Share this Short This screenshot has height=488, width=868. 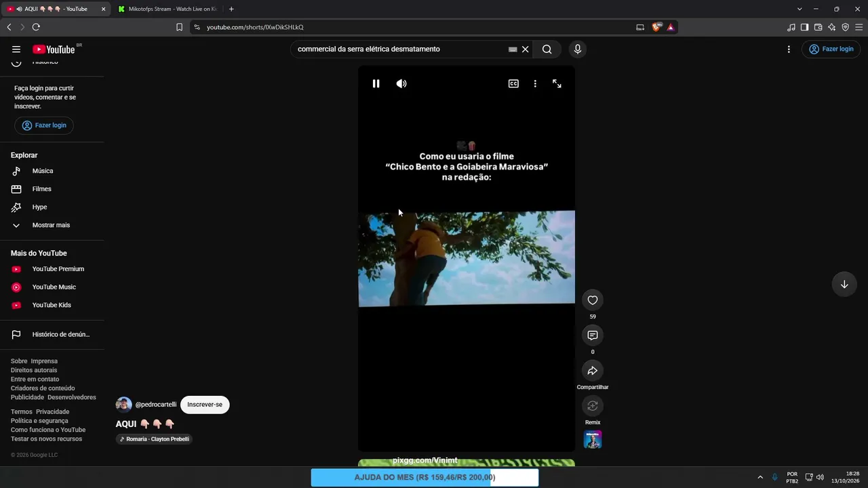coord(593,371)
